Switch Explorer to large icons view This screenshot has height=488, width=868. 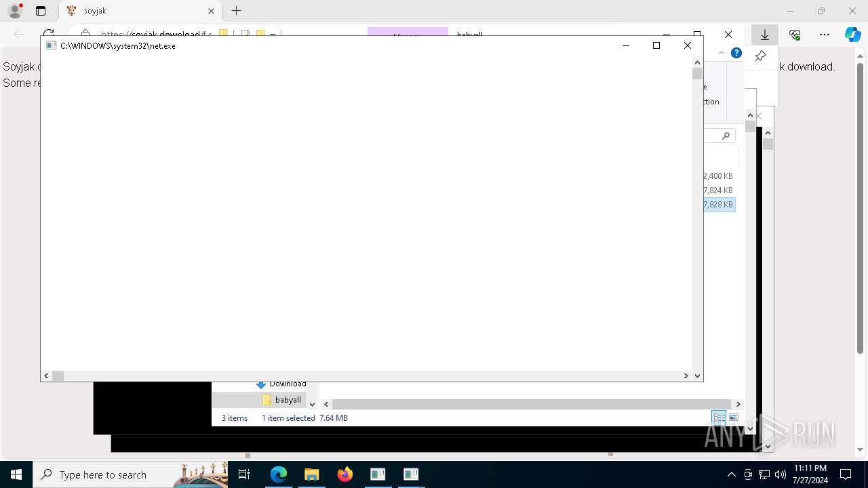(x=733, y=418)
